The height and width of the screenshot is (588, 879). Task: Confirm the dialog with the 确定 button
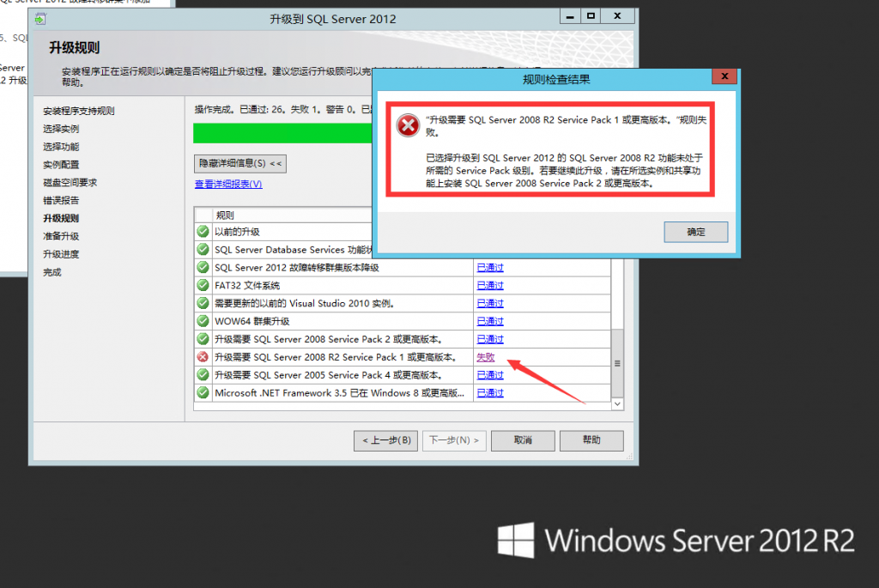[x=695, y=232]
